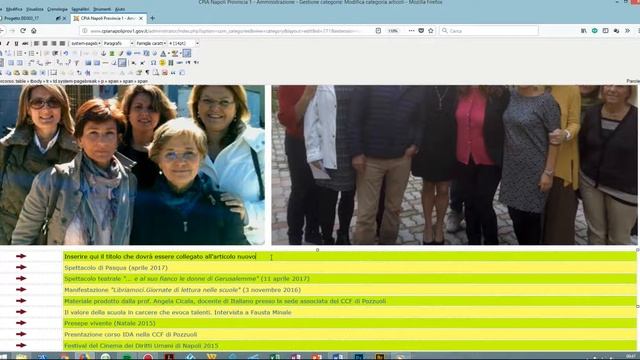
Task: Click 'Materiale prodotto dalla prof. Angela Cicala' link
Action: click(225, 301)
